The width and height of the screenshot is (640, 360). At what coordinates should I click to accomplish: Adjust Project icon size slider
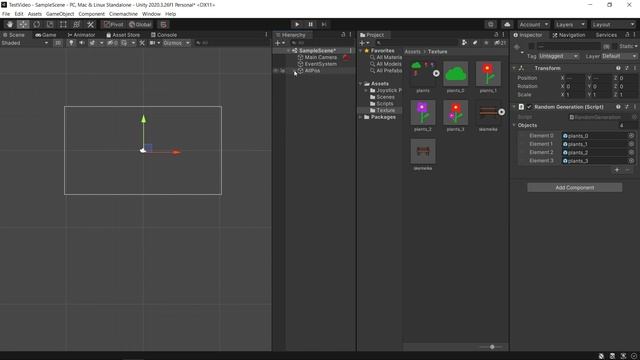pos(492,347)
